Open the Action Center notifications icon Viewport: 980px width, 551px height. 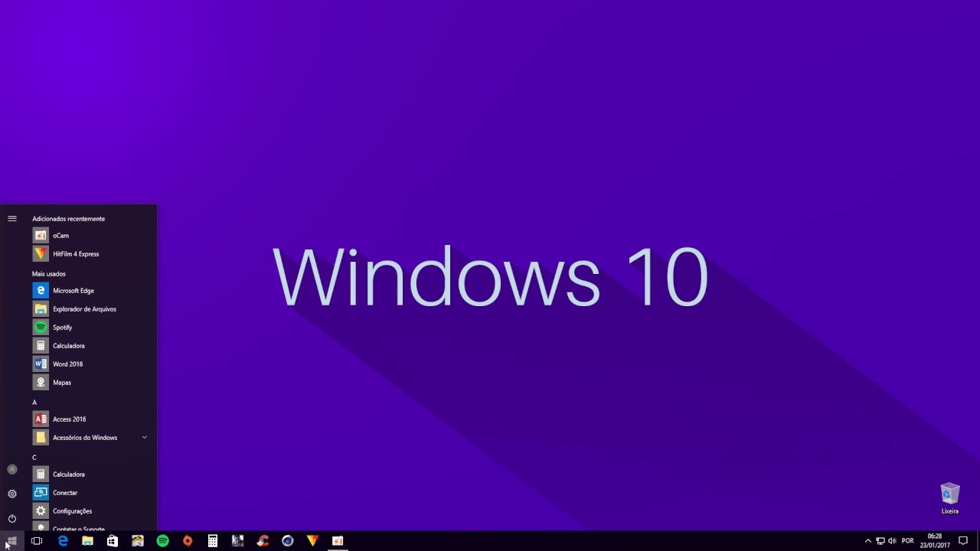point(963,541)
